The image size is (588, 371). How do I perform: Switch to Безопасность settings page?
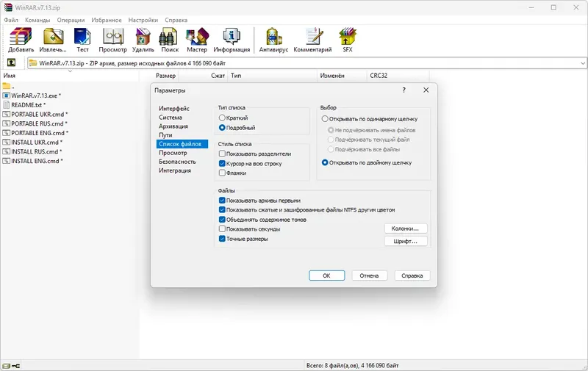(177, 162)
